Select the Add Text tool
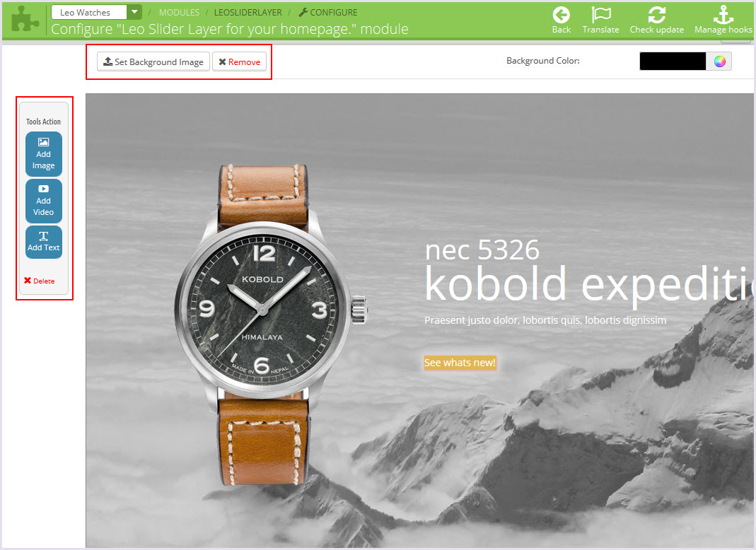 pyautogui.click(x=43, y=242)
